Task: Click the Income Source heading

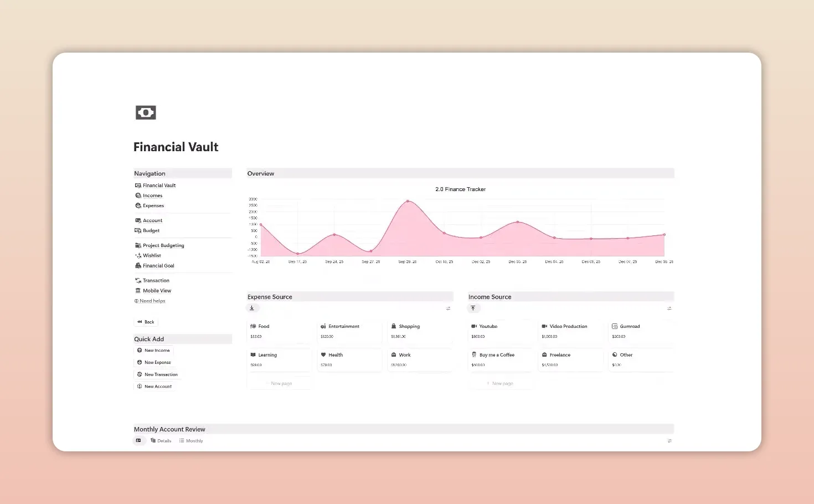Action: coord(490,297)
